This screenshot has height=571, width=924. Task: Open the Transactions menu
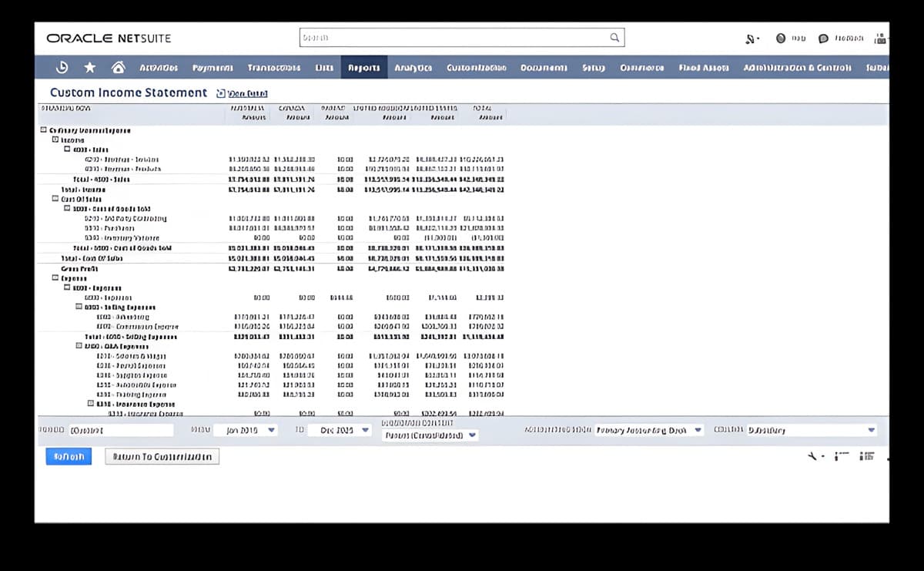tap(273, 67)
